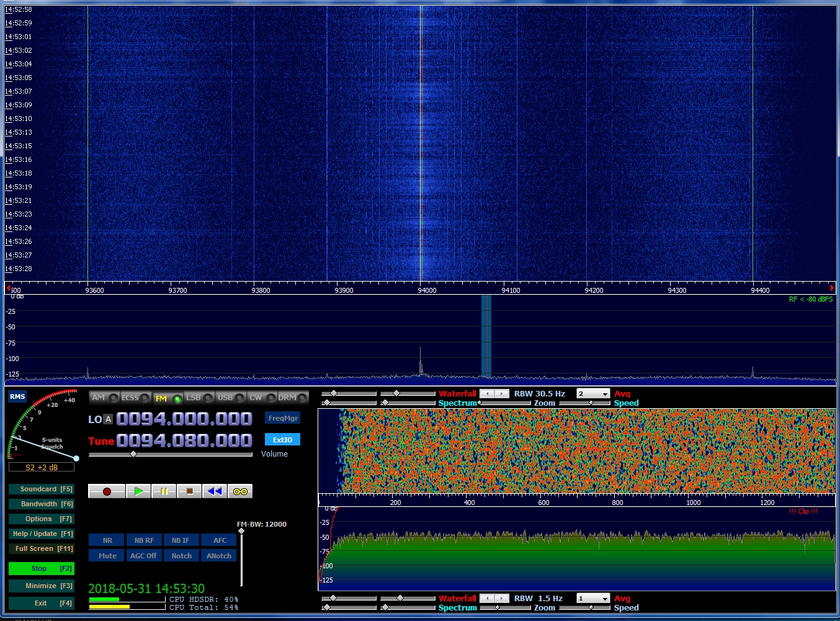840x621 pixels.
Task: Decrease audio RBW with left arrow
Action: [x=488, y=599]
